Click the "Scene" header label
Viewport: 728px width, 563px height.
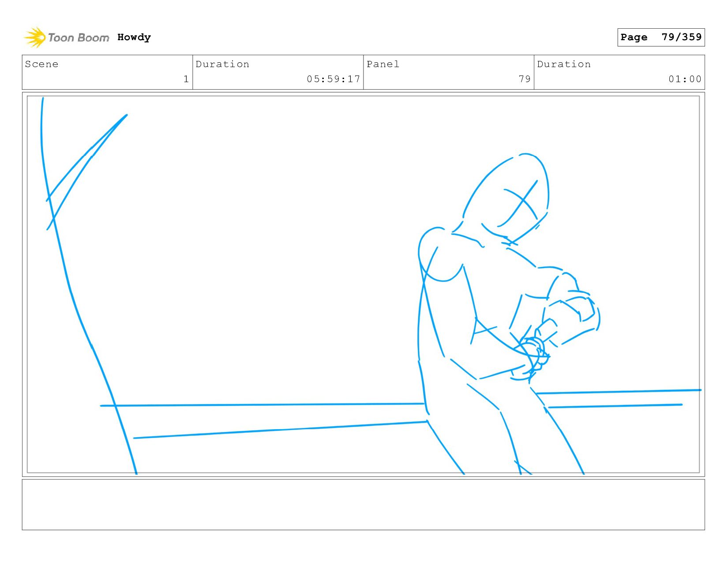[41, 64]
